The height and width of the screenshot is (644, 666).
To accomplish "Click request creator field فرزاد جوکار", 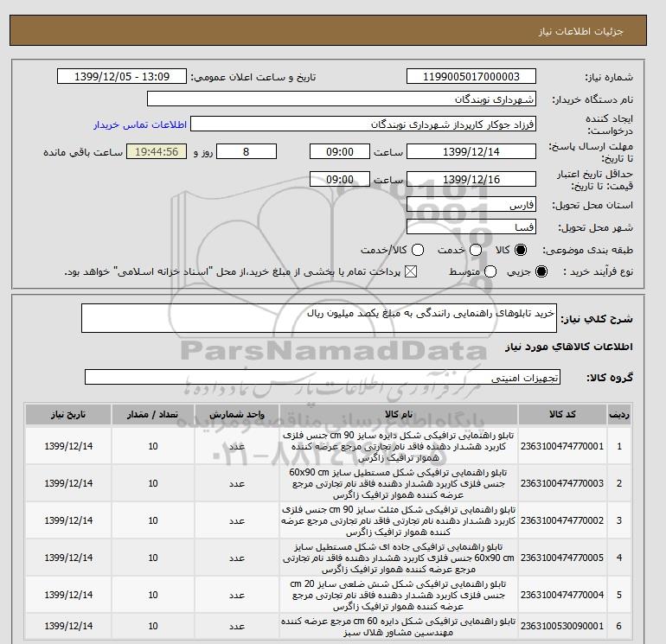I will coord(363,124).
